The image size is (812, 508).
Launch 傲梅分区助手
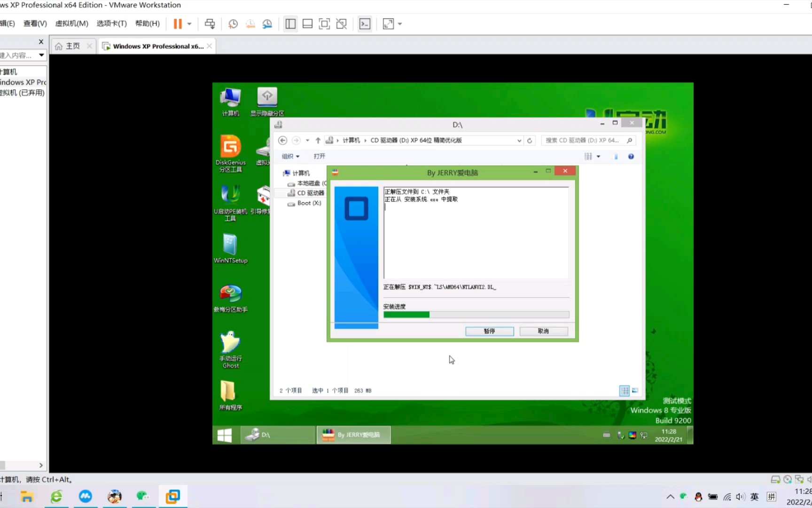click(x=230, y=298)
